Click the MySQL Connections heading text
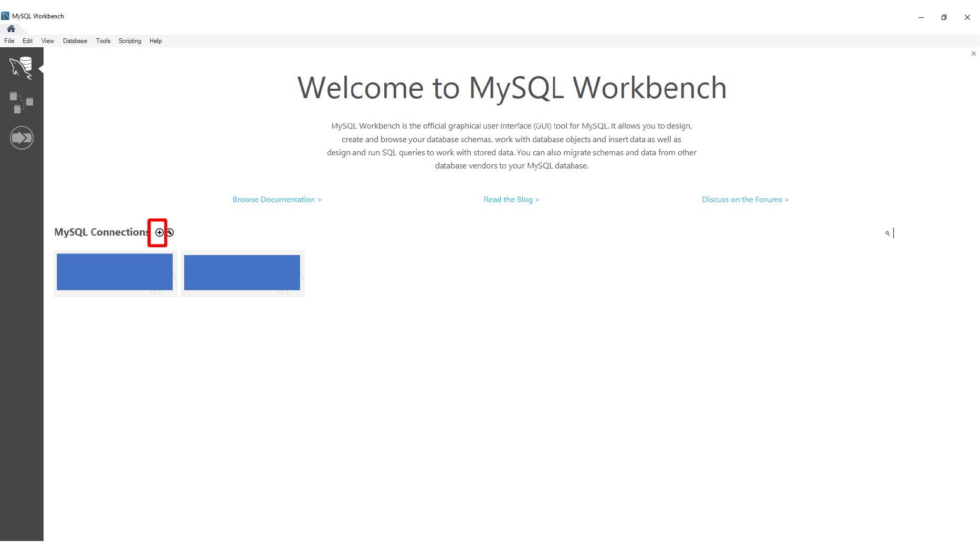 [102, 232]
